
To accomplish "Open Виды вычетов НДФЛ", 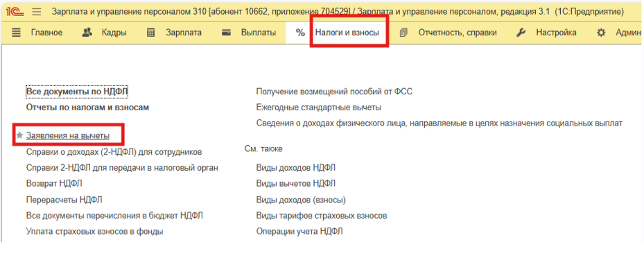I will pos(296,184).
